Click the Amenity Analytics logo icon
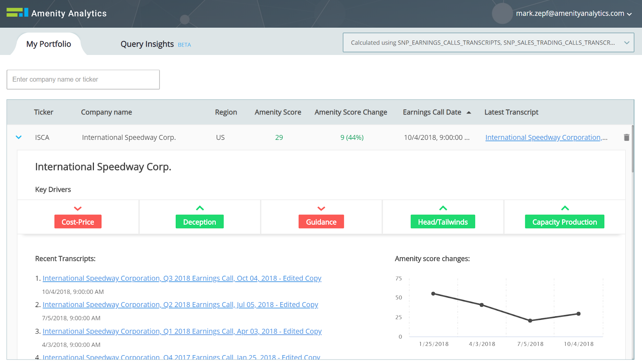This screenshot has height=364, width=642. click(17, 12)
